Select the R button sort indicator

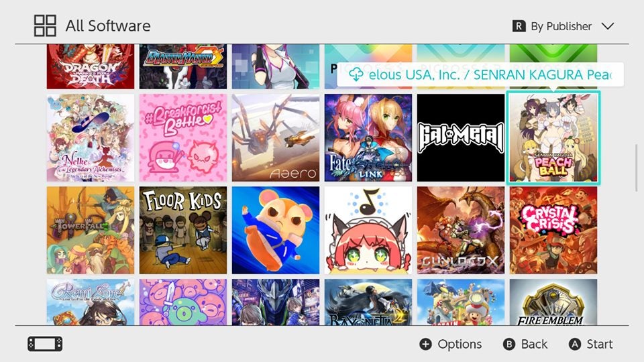coord(519,26)
